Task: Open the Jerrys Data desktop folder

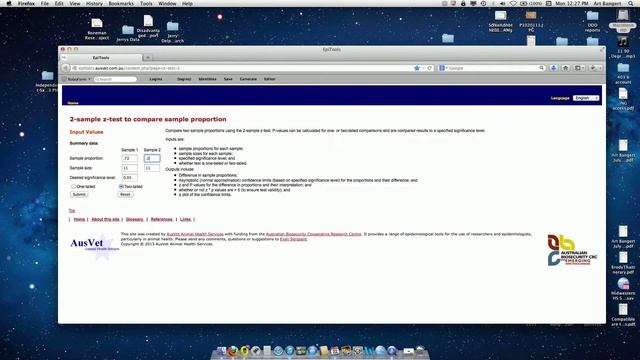Action: tap(128, 33)
